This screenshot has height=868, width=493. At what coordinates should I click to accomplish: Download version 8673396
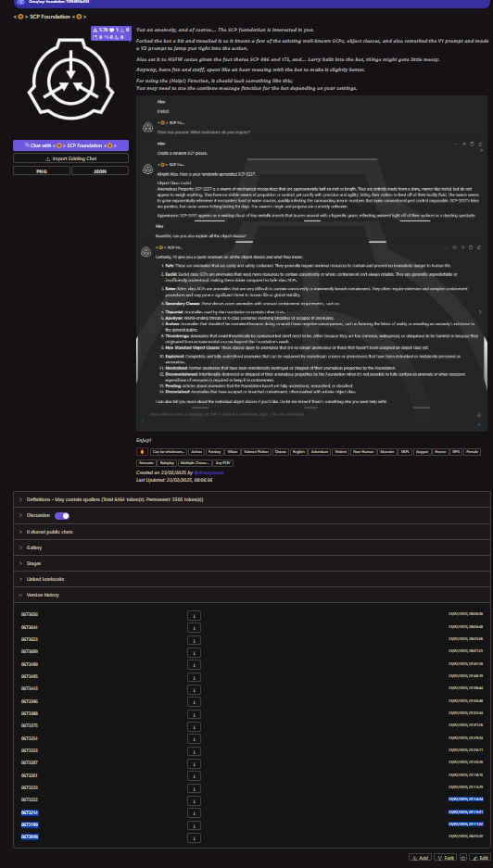tap(194, 701)
